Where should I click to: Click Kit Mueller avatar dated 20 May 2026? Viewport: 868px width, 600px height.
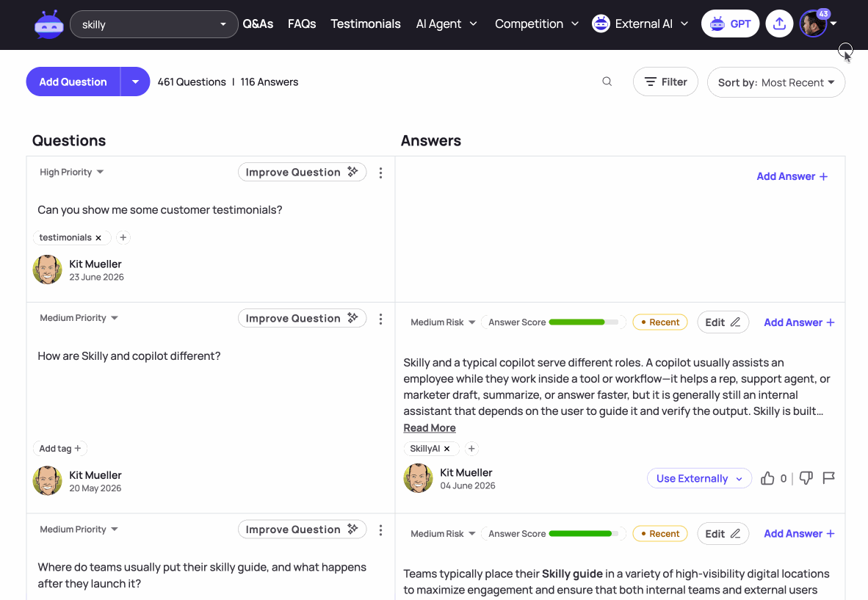47,480
